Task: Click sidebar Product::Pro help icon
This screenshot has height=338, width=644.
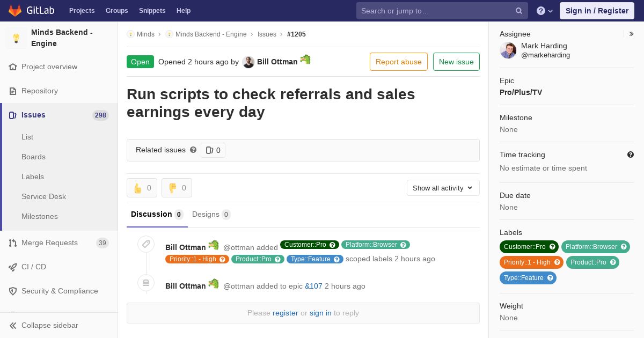Action: (613, 262)
